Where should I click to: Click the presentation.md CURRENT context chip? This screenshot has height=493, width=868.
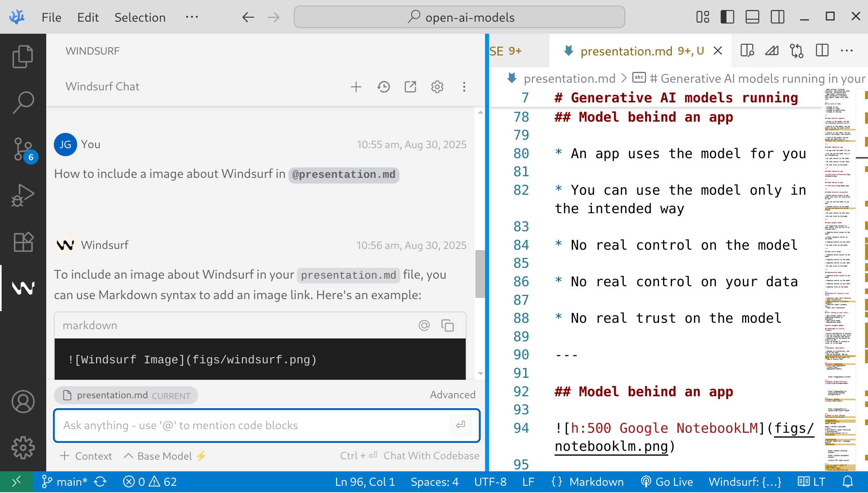click(126, 395)
